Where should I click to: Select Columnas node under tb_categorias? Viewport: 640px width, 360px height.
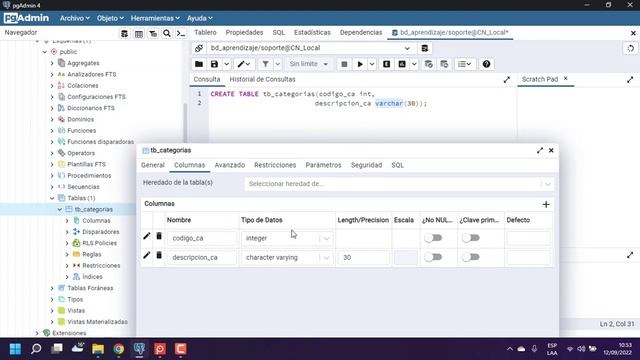(x=96, y=220)
